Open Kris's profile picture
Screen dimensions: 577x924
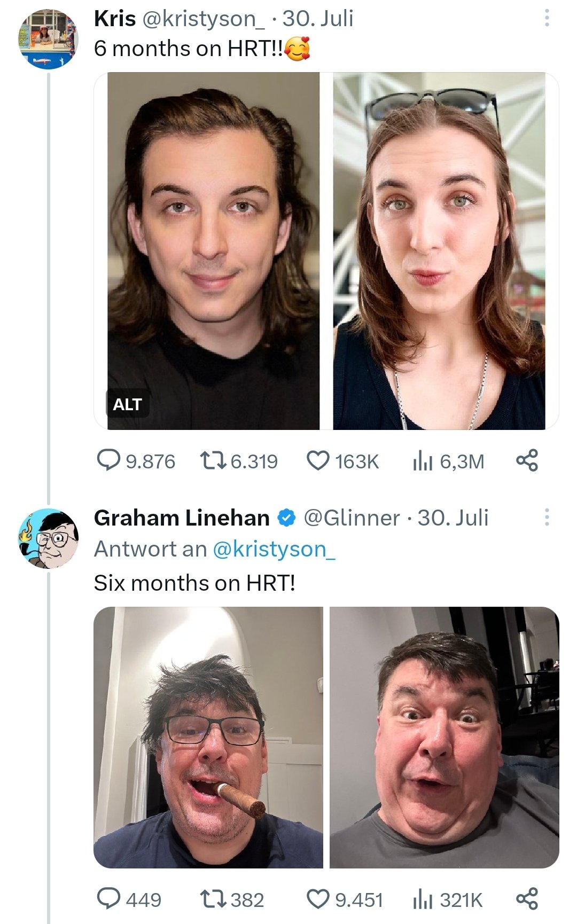pos(48,40)
